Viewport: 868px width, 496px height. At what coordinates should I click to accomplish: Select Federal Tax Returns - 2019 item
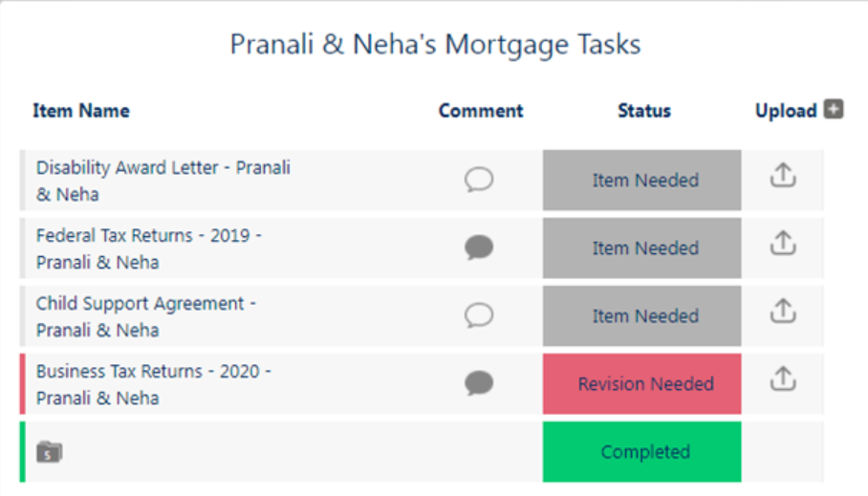point(149,249)
